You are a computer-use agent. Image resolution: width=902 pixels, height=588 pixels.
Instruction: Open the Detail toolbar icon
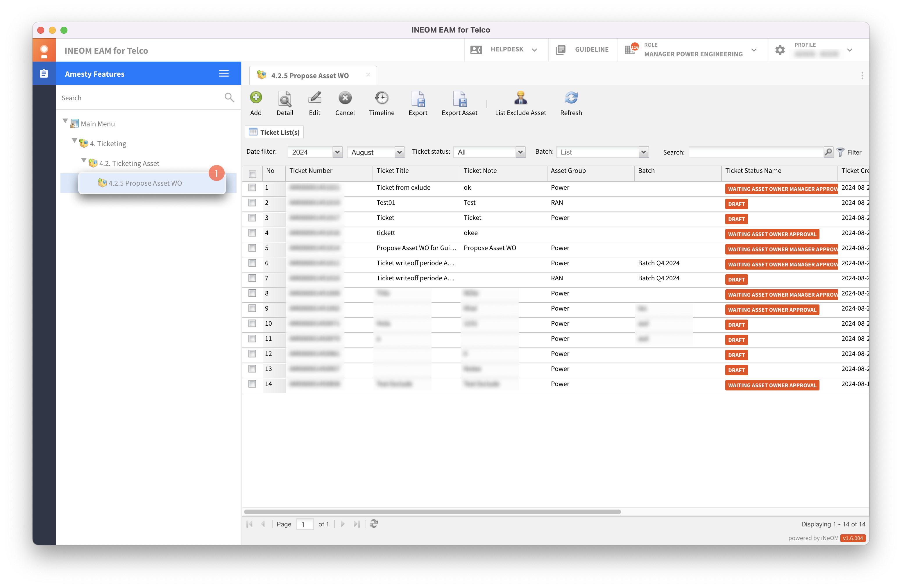(x=284, y=98)
